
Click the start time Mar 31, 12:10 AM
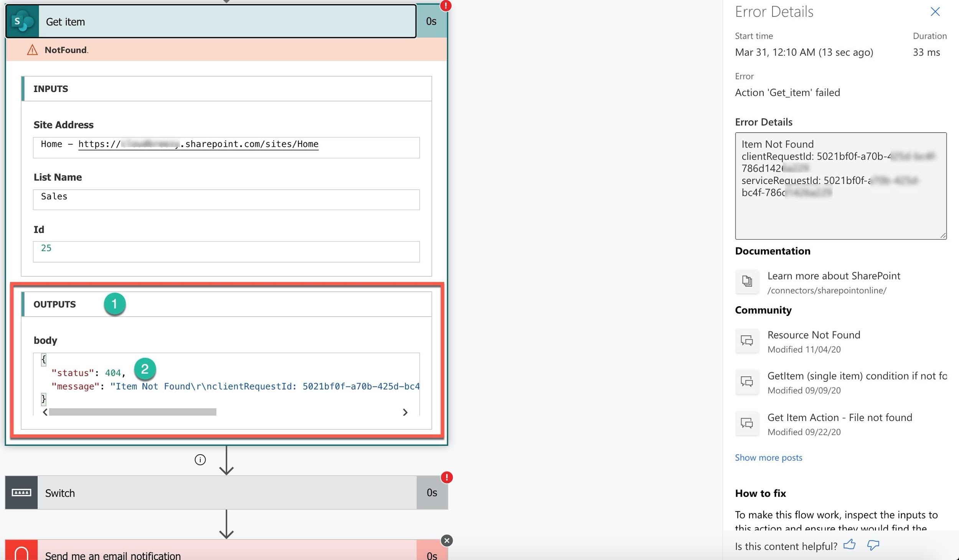(x=804, y=53)
